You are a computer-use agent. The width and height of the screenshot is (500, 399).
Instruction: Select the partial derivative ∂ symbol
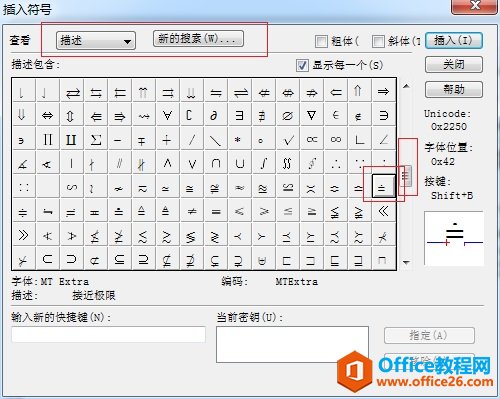coord(215,115)
